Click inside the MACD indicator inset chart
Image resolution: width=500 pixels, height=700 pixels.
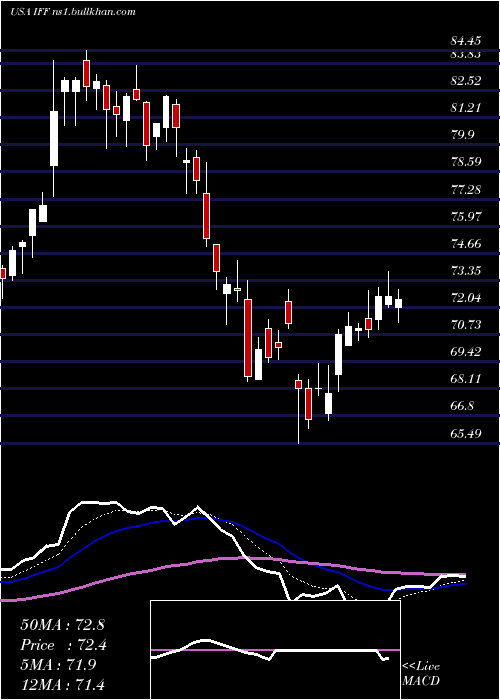coord(275,650)
